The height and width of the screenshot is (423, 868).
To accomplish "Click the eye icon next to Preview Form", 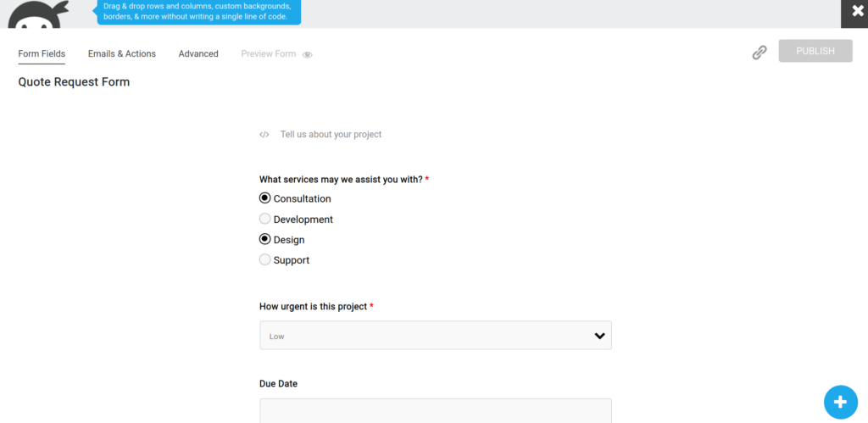I will 308,54.
